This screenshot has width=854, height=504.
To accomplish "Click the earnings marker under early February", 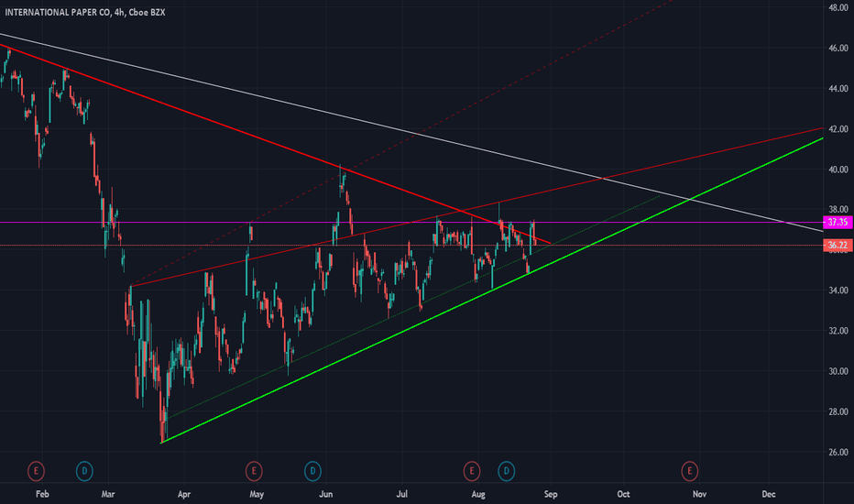I will tap(36, 471).
